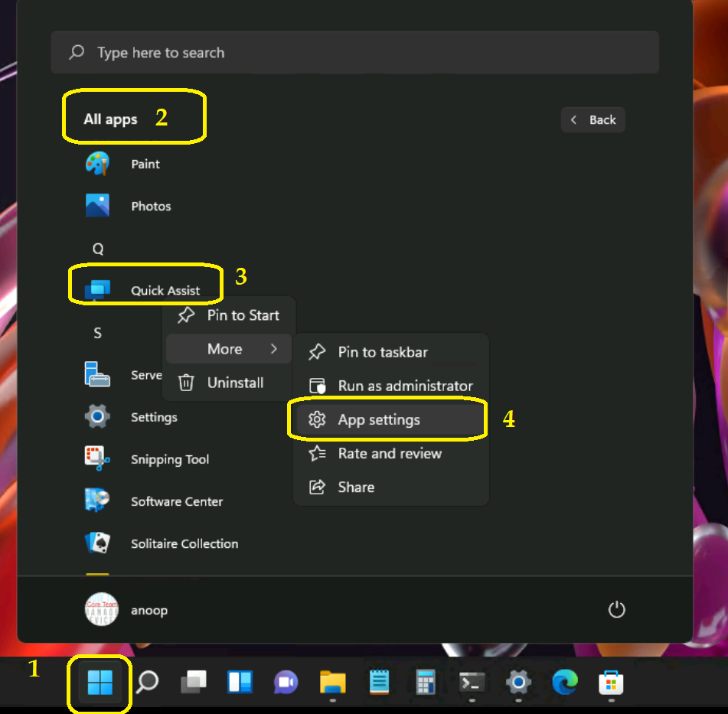Open the Settings gear in All apps list
The image size is (728, 714).
point(97,416)
